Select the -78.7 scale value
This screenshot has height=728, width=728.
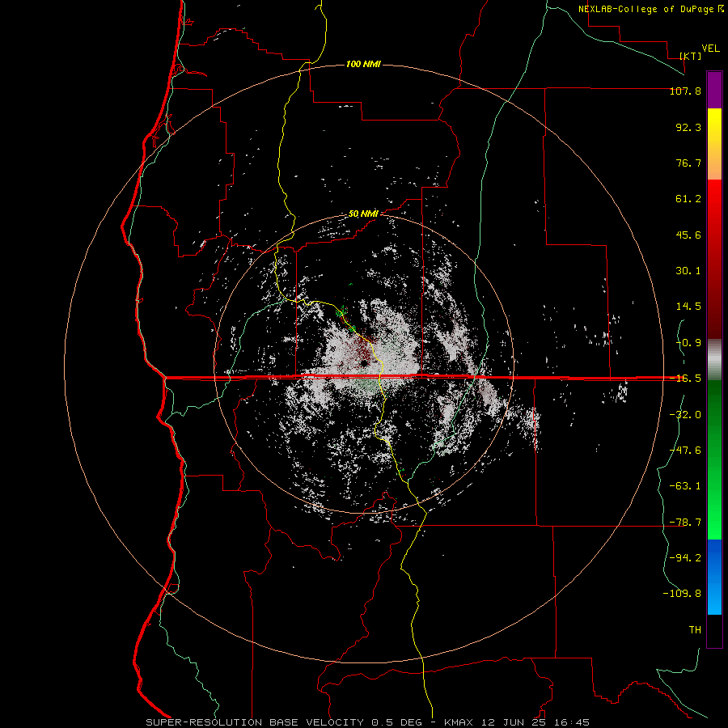685,523
